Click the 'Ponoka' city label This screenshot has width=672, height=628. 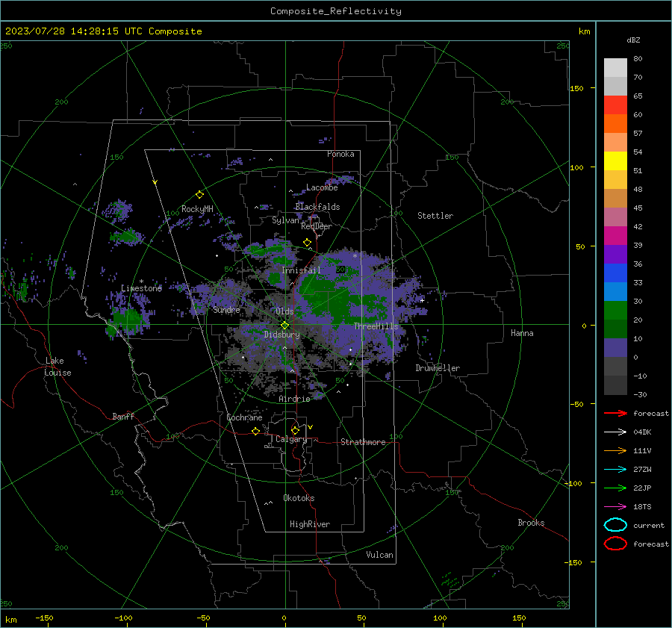coord(340,154)
